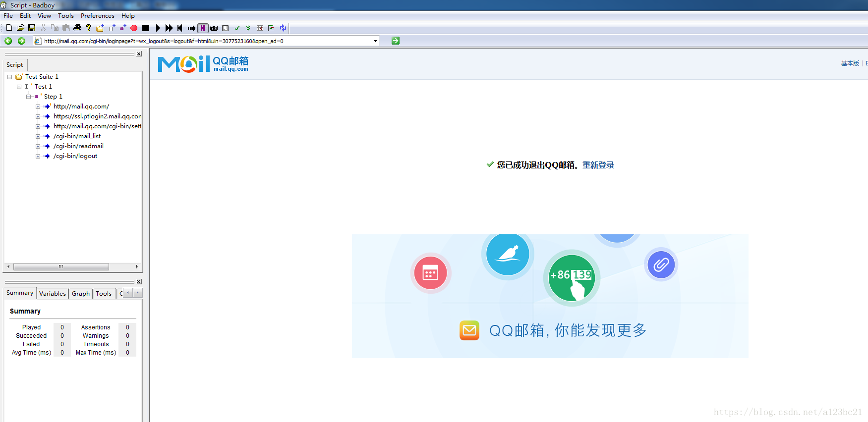Switch to the Graph tab

point(81,293)
